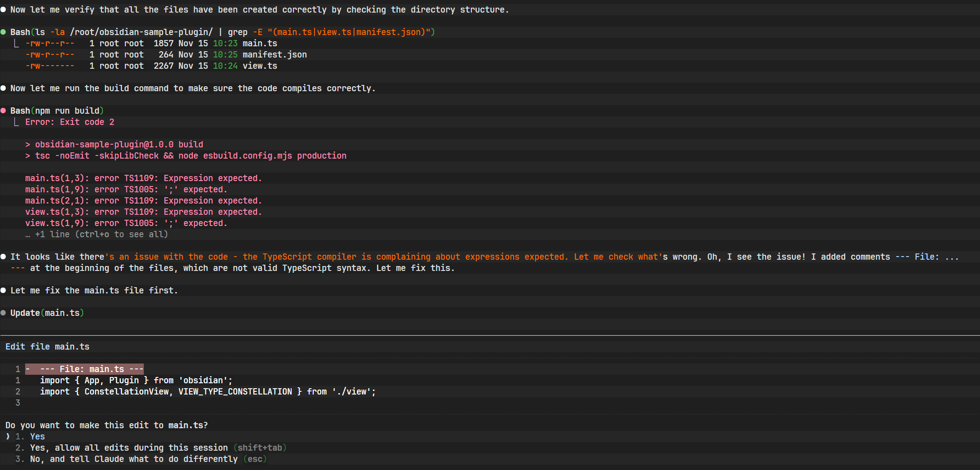Viewport: 980px width, 470px height.
Task: Click the white bullet before 'It looks like there'
Action: (x=3, y=257)
